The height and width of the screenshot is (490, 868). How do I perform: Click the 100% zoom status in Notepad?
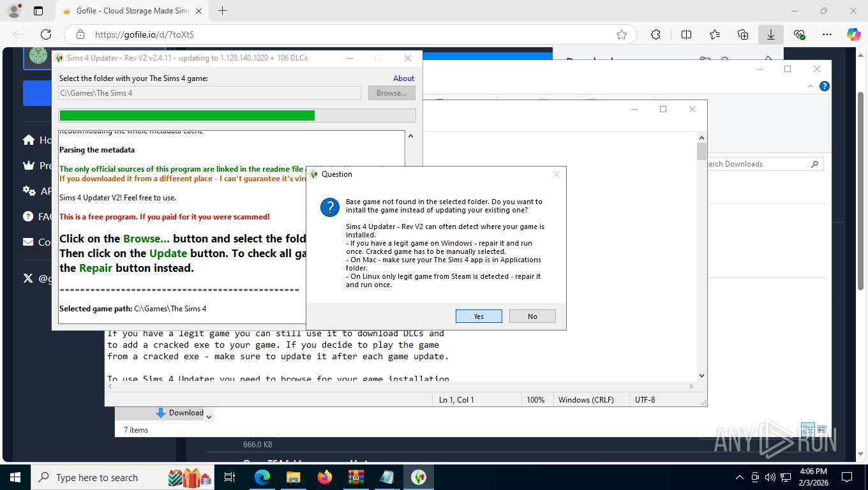pyautogui.click(x=535, y=400)
